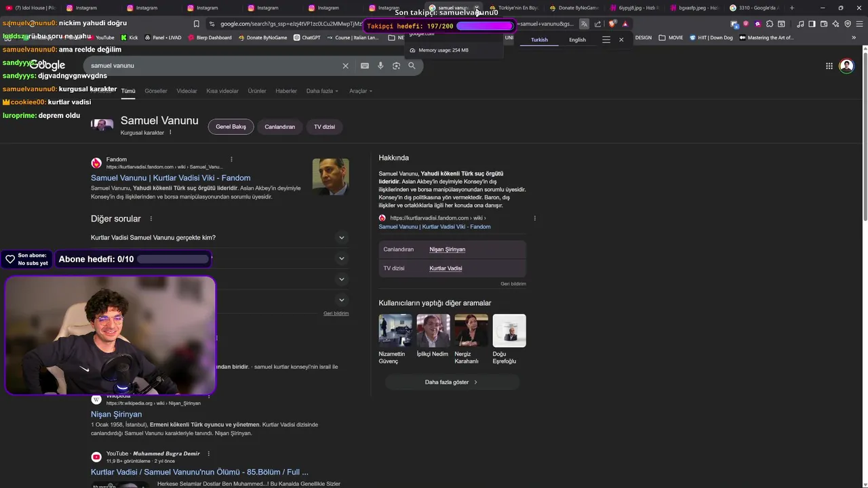Viewport: 868px width, 488px height.
Task: Search by image with Google Lens
Action: click(x=396, y=66)
